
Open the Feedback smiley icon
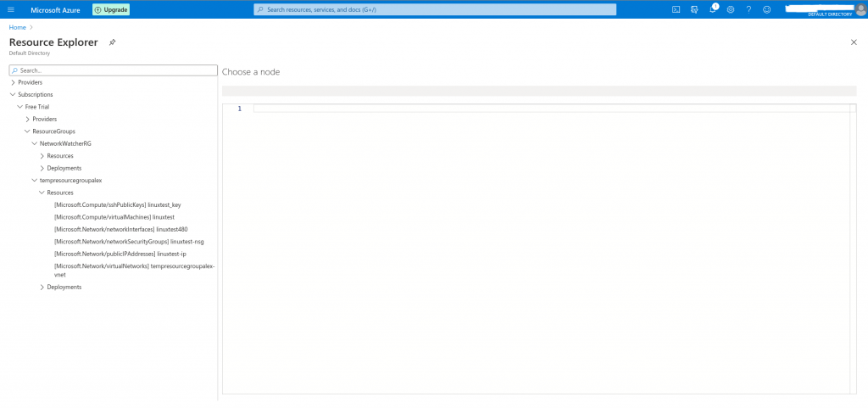pyautogui.click(x=766, y=9)
